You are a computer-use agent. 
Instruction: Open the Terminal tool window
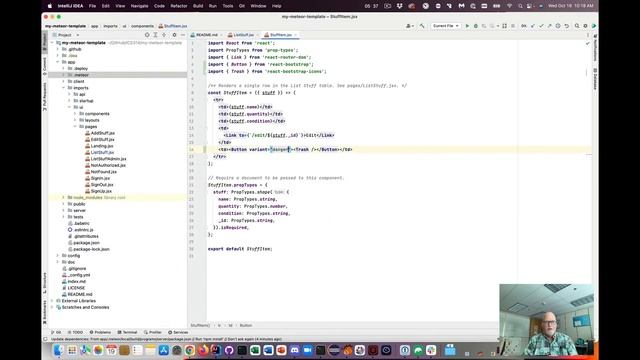tap(127, 332)
